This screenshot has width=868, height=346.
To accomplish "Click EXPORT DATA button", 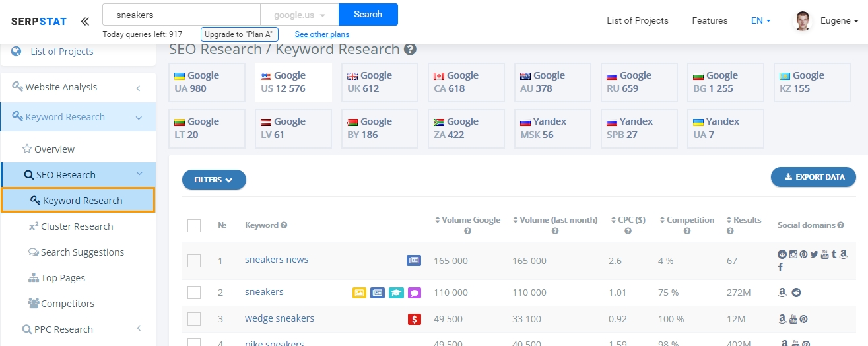I will pyautogui.click(x=813, y=177).
